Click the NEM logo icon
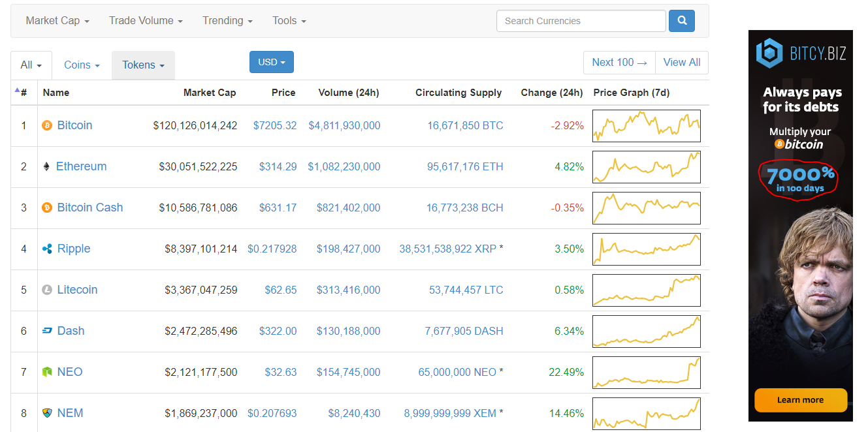The width and height of the screenshot is (868, 432). (x=47, y=413)
